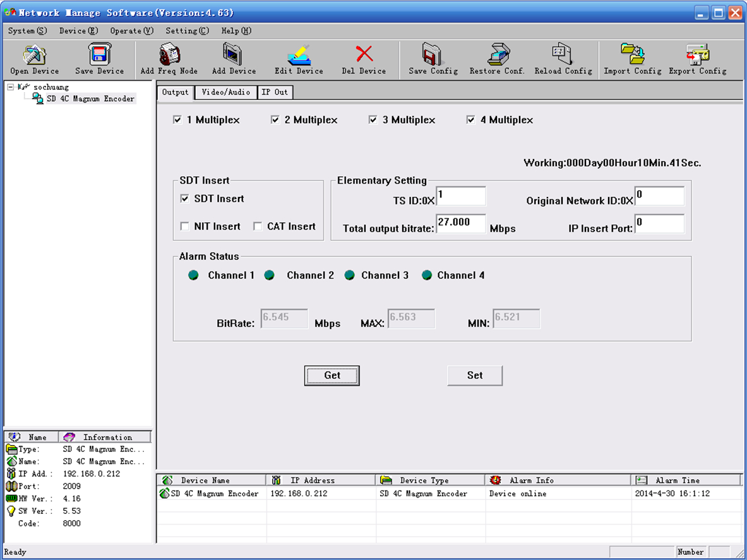Click the Total output bitrate field
Viewport: 747px width, 560px height.
click(461, 223)
